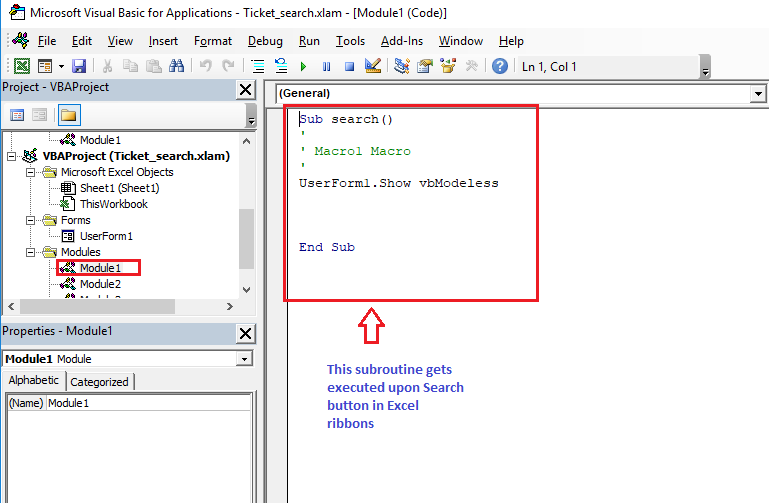Cut selection with scissors icon

click(x=107, y=66)
